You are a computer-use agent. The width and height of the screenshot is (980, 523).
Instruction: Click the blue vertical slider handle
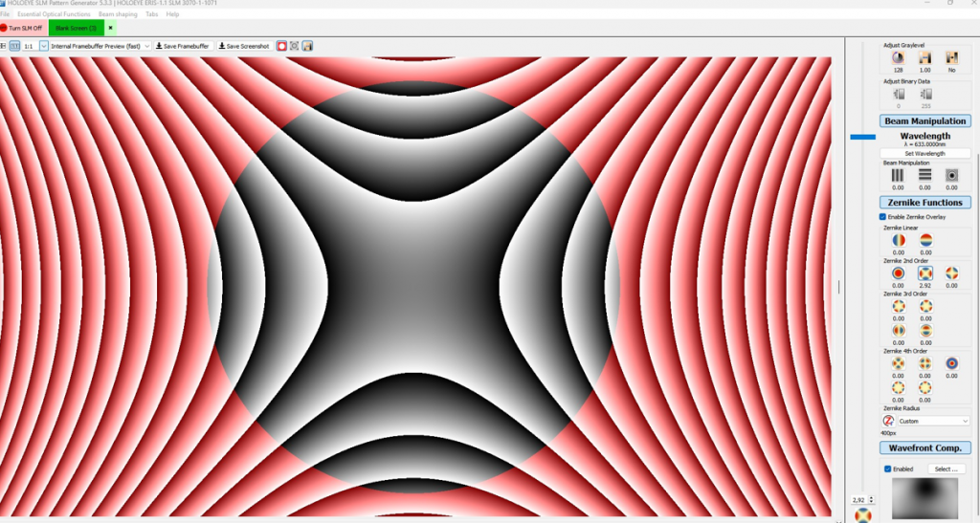coord(862,137)
